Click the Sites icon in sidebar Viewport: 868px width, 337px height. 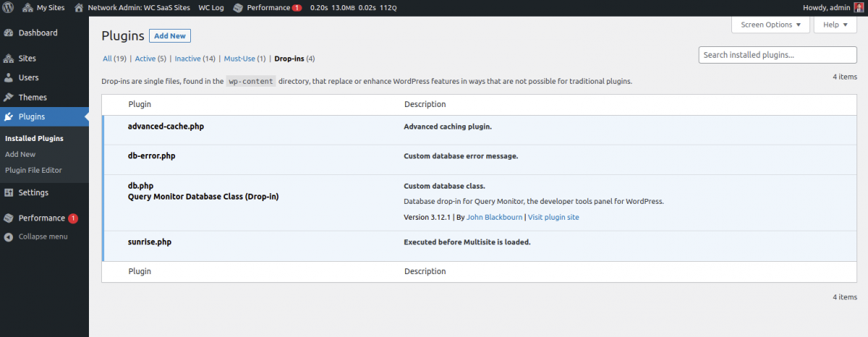pyautogui.click(x=9, y=59)
